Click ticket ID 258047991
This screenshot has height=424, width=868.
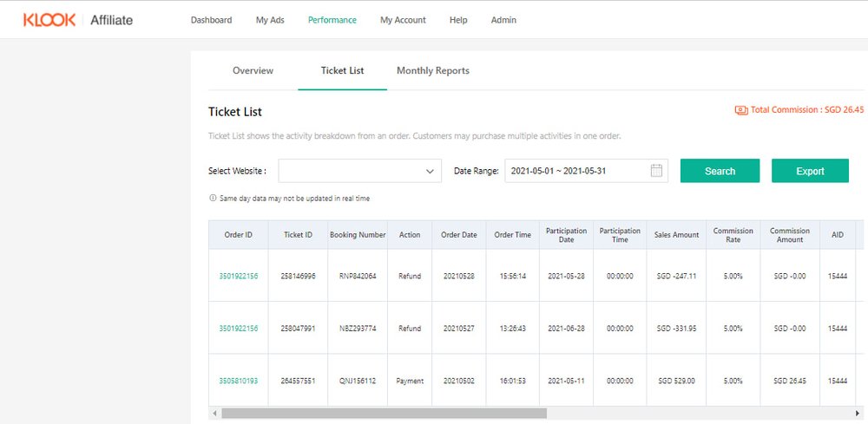[x=298, y=329]
